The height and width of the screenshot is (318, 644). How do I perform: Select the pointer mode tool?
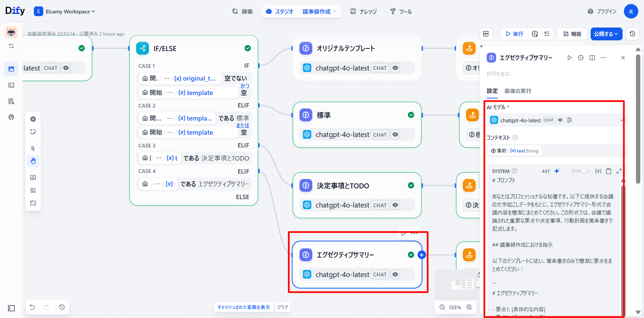tap(33, 148)
